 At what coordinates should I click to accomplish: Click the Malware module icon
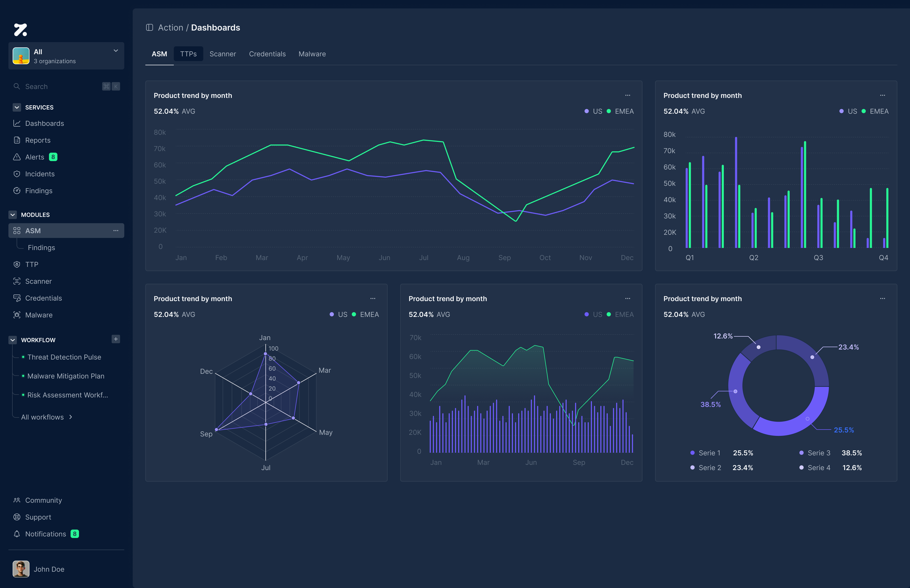click(x=17, y=315)
